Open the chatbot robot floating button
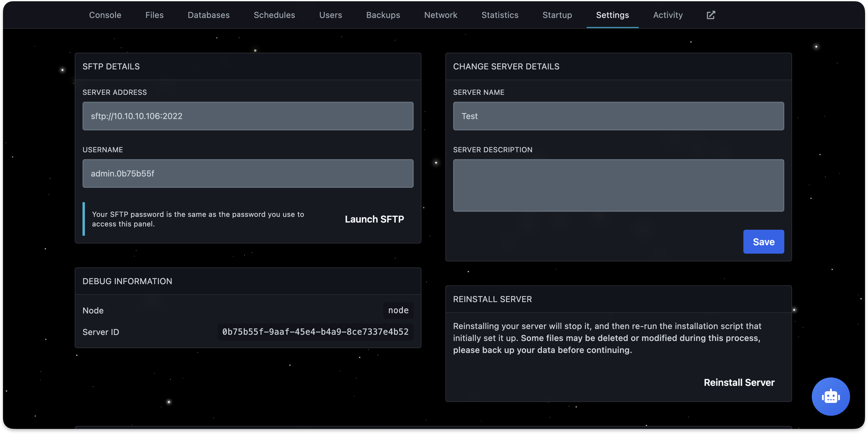This screenshot has height=434, width=868. pos(830,396)
